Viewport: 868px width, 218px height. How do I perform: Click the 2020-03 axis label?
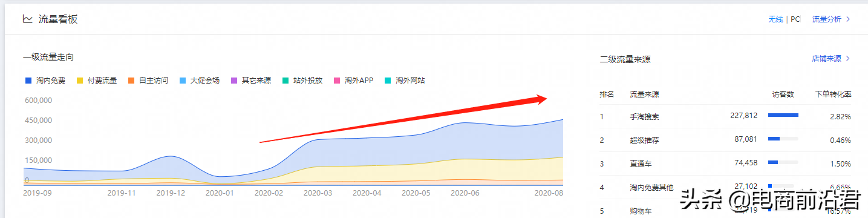[318, 193]
